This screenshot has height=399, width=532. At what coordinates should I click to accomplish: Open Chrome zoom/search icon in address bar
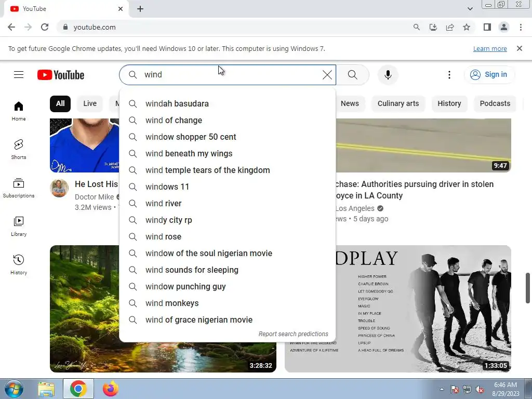417,27
